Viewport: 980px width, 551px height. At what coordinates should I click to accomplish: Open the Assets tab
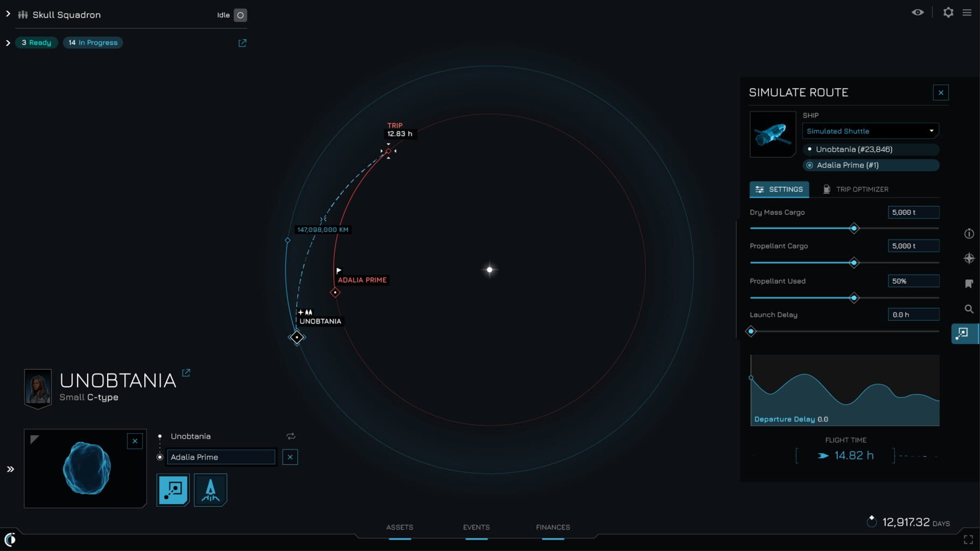pos(400,527)
